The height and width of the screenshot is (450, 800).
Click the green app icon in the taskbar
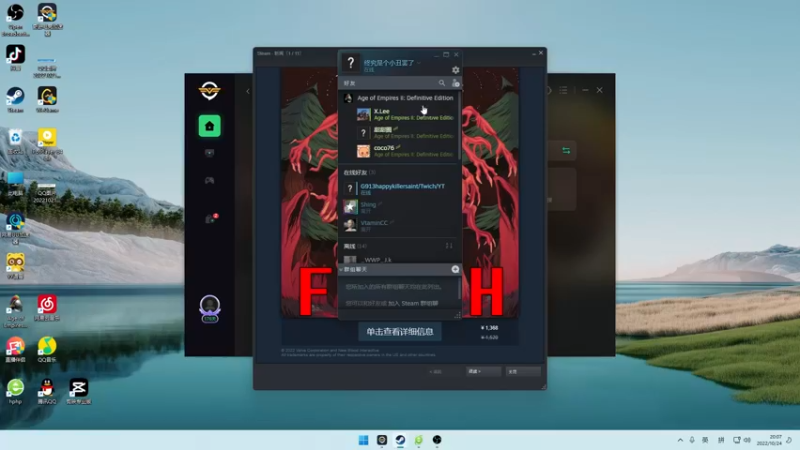coord(418,440)
